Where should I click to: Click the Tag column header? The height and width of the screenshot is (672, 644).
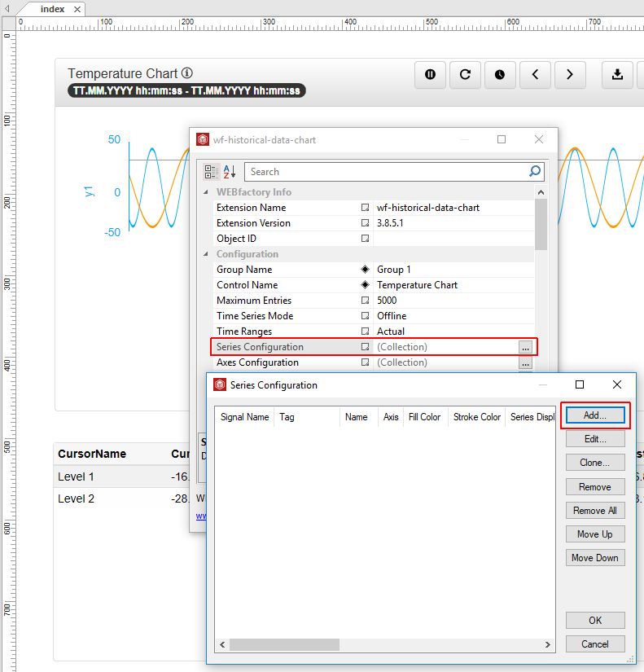click(307, 417)
